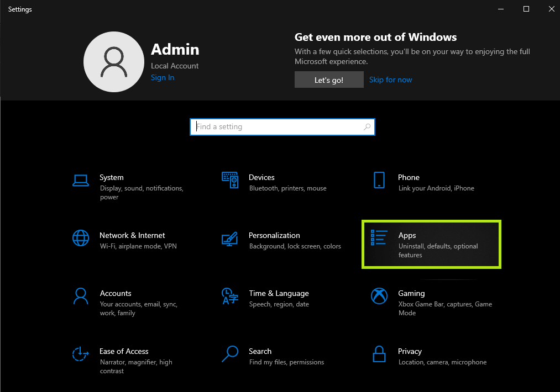
Task: Click 'Link your Android, iPhone' text
Action: tap(436, 188)
